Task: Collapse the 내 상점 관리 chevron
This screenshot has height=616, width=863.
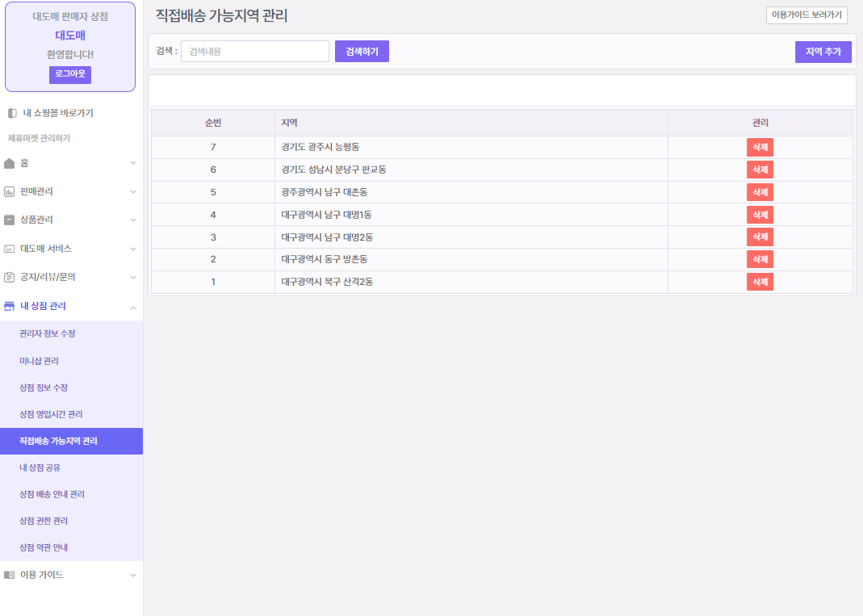Action: pyautogui.click(x=133, y=307)
